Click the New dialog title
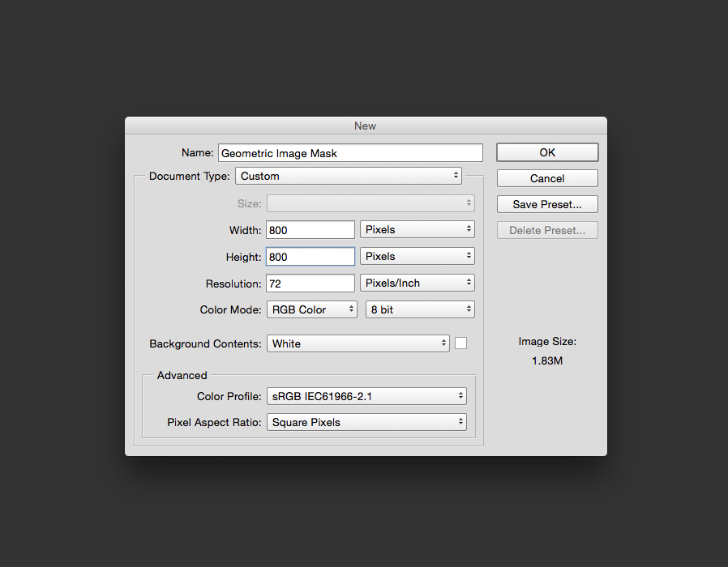 point(366,126)
